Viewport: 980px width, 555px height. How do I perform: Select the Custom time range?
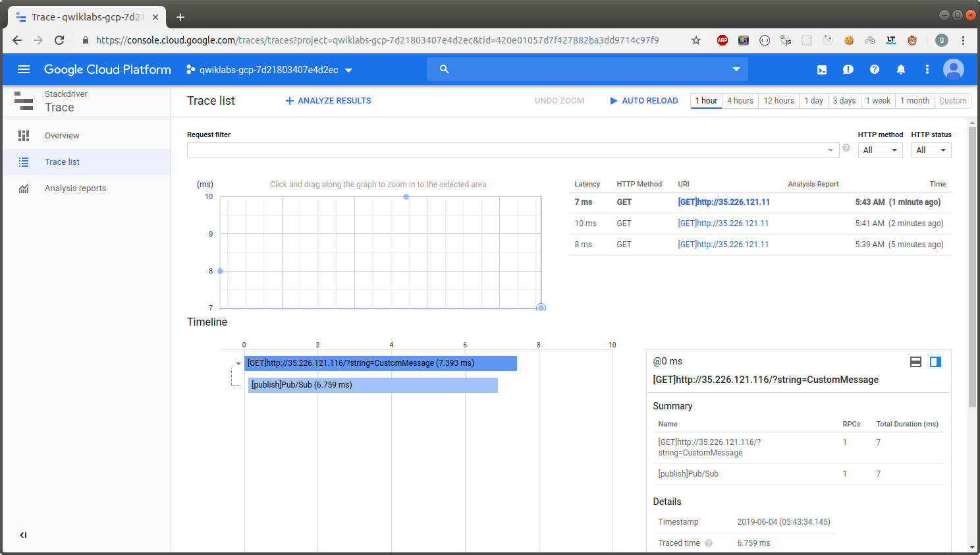[953, 101]
